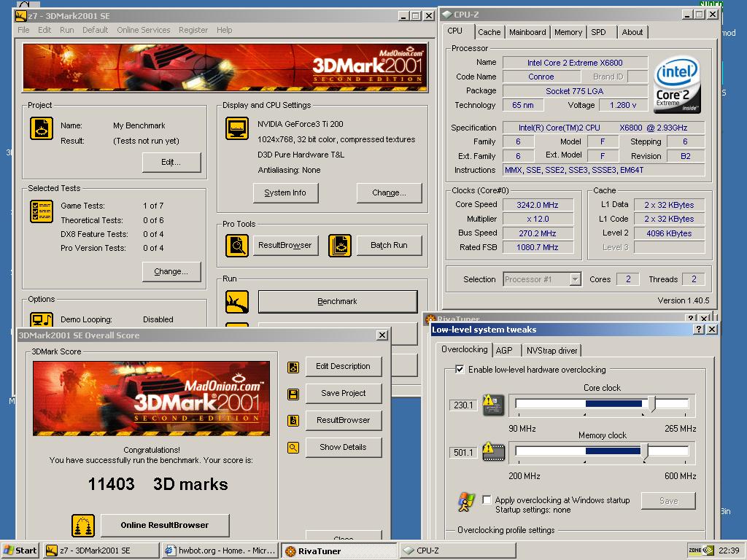The image size is (747, 560).
Task: Click the System Info button
Action: tap(285, 192)
